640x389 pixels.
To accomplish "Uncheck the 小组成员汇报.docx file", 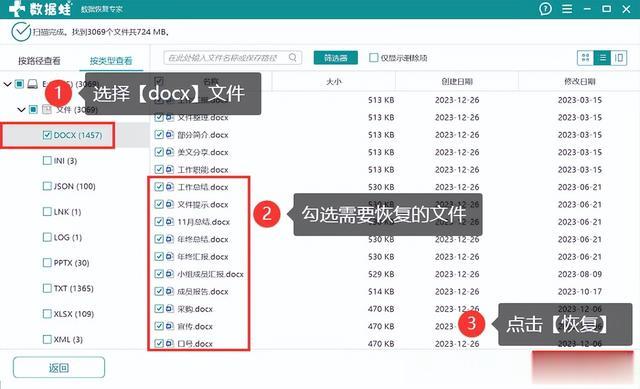I will click(x=159, y=274).
